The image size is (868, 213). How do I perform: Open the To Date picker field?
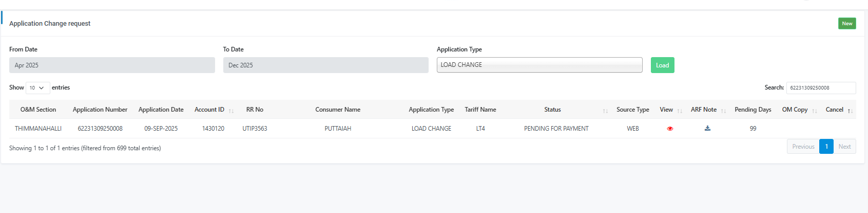(325, 65)
